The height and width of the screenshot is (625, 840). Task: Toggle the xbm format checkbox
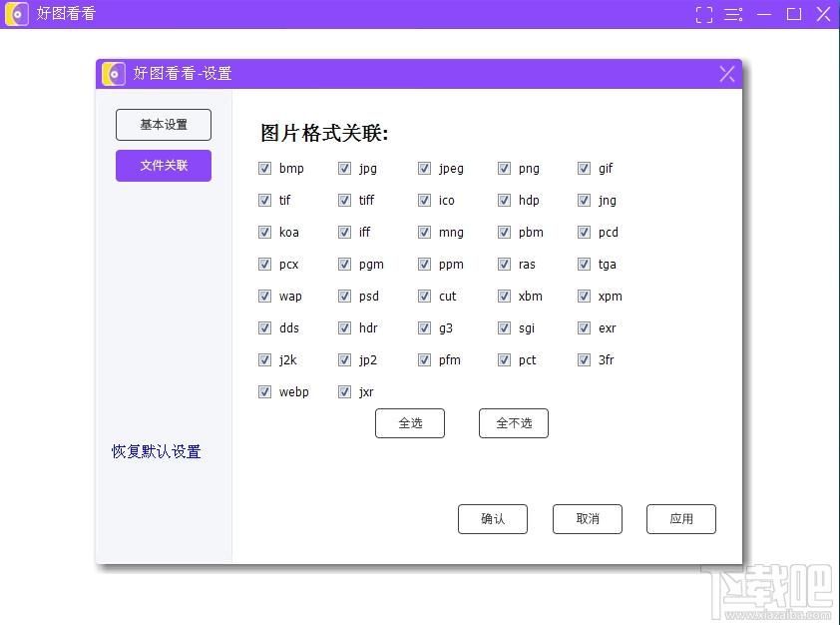point(504,297)
